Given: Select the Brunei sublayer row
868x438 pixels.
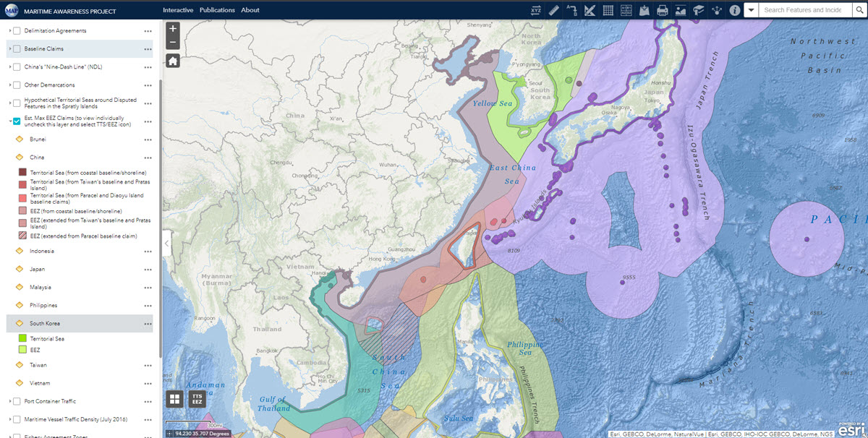Looking at the screenshot, I should (80, 139).
